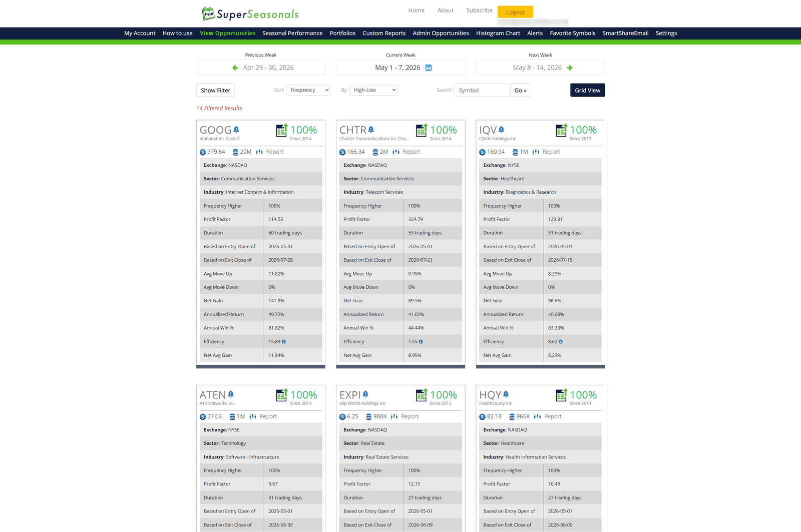Click EXPI spreadsheet frequency icon
Viewport: 801px width, 532px height.
pyautogui.click(x=422, y=395)
